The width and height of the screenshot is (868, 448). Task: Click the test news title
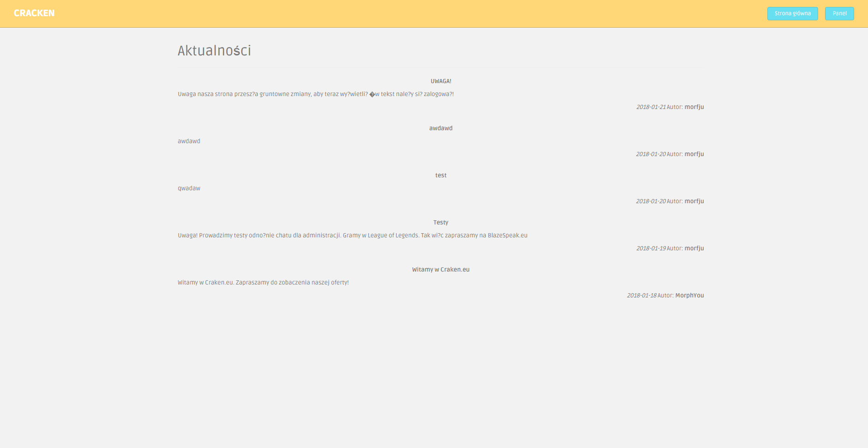point(440,176)
